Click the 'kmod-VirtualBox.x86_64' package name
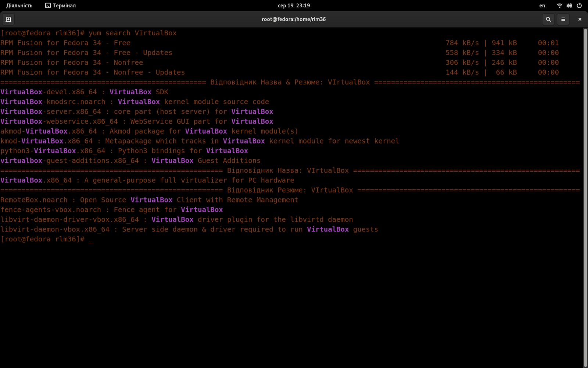Screen dimensions: 588x368 point(47,141)
